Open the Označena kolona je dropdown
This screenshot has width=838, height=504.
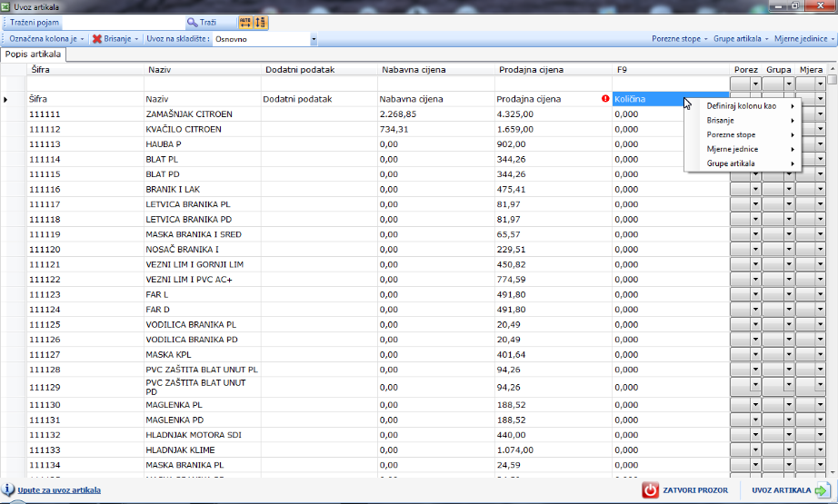point(46,39)
